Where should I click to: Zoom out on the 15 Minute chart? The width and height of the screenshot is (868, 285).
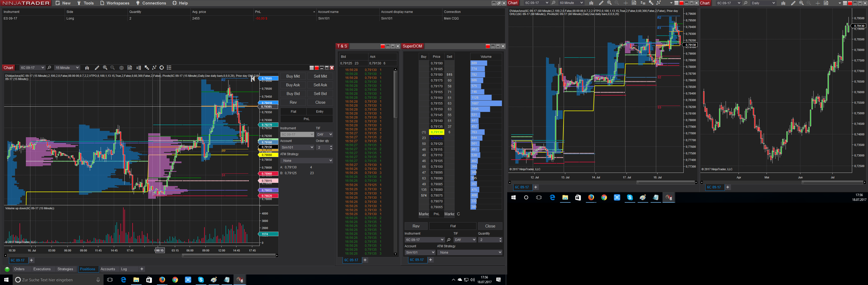click(113, 68)
